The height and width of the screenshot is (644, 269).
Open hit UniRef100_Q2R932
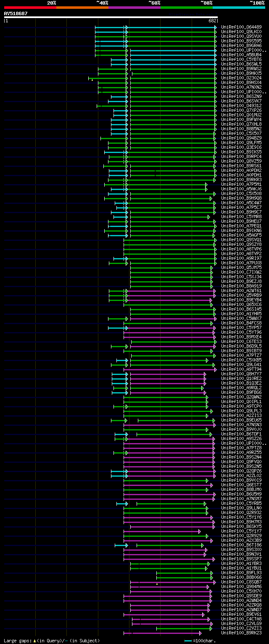241,512
